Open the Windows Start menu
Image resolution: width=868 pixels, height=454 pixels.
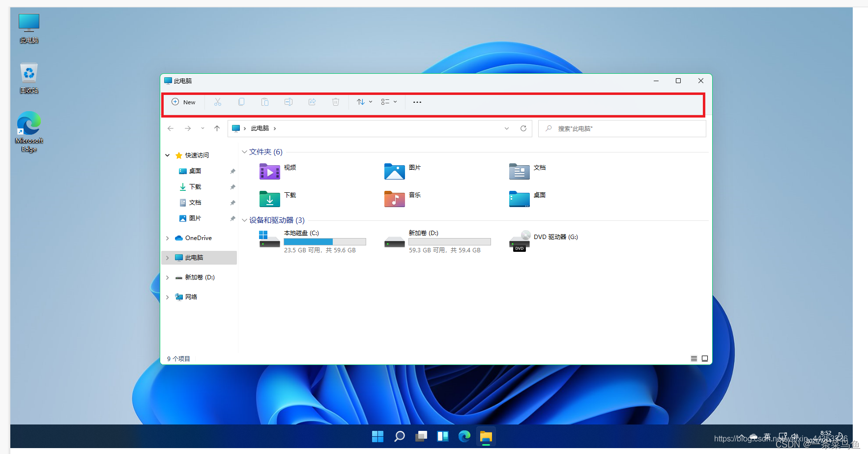pos(377,436)
